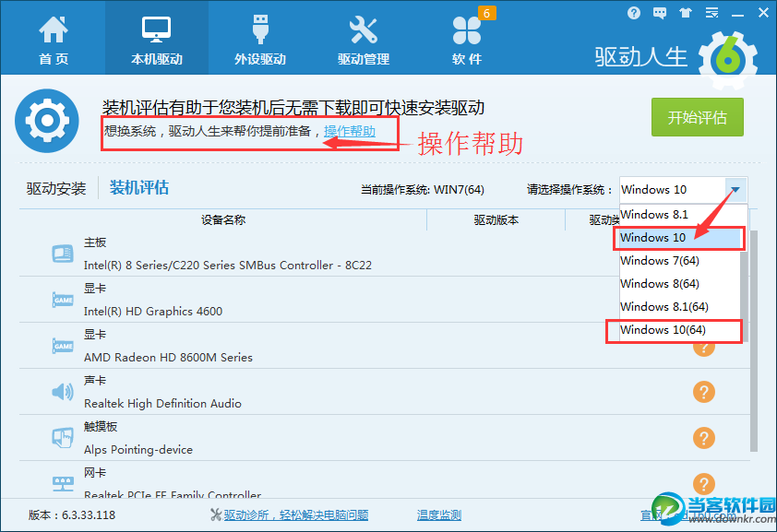Open the 软件 tab

(x=467, y=40)
